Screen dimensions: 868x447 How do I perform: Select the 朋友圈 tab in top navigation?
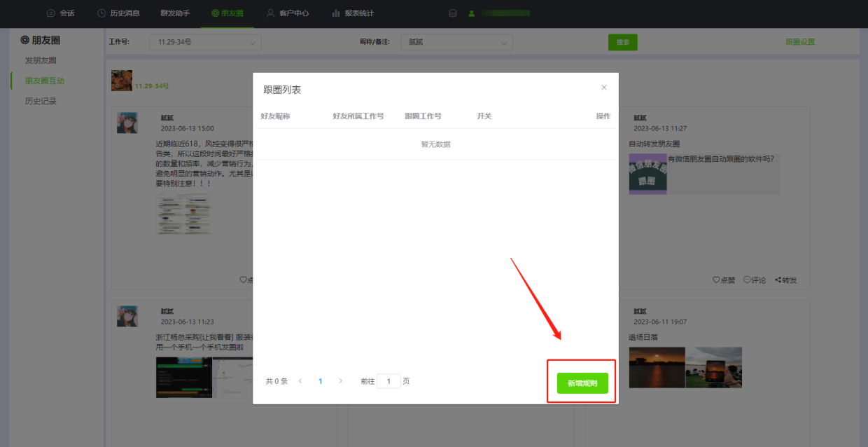pos(227,13)
